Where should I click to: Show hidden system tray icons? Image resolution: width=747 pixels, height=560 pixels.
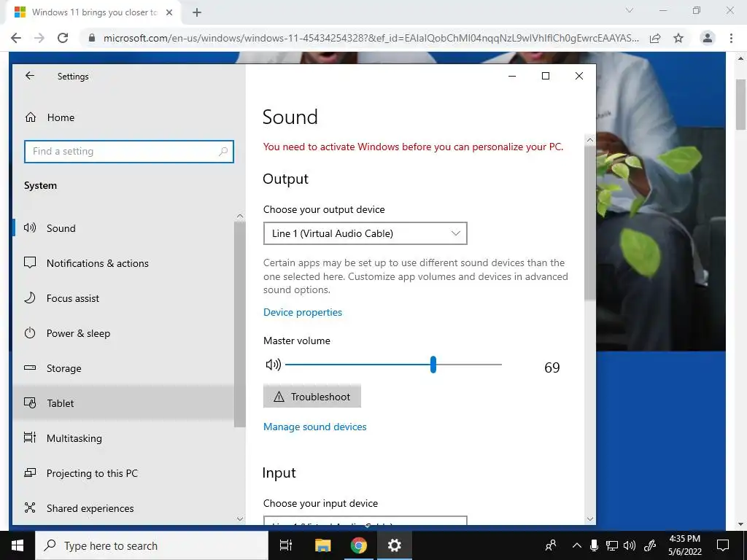pos(577,545)
